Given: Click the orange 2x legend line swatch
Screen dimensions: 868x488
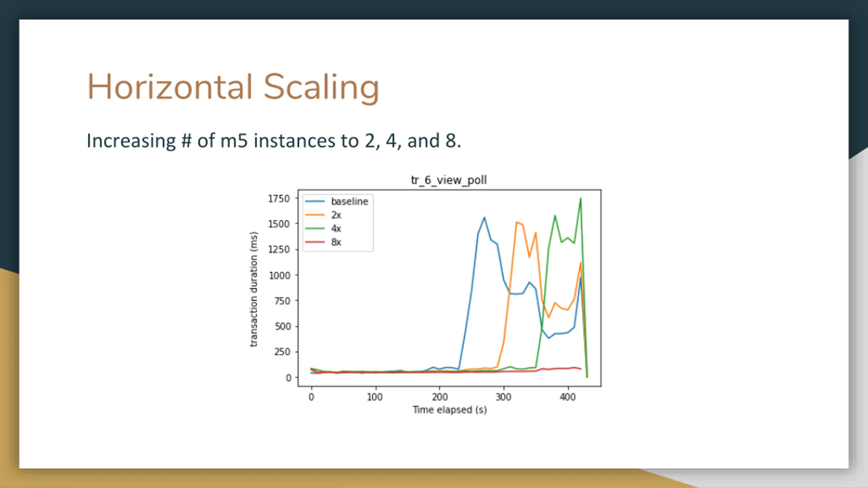Looking at the screenshot, I should tap(315, 215).
